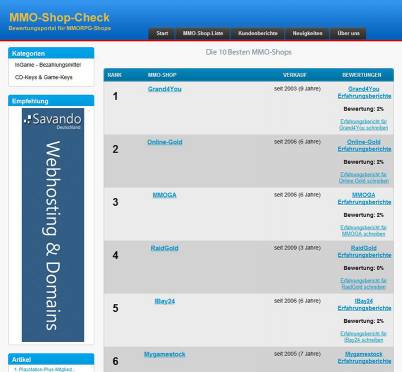Write an Erfahrungsbericht for Online-Gold
The height and width of the screenshot is (372, 402).
(x=364, y=178)
